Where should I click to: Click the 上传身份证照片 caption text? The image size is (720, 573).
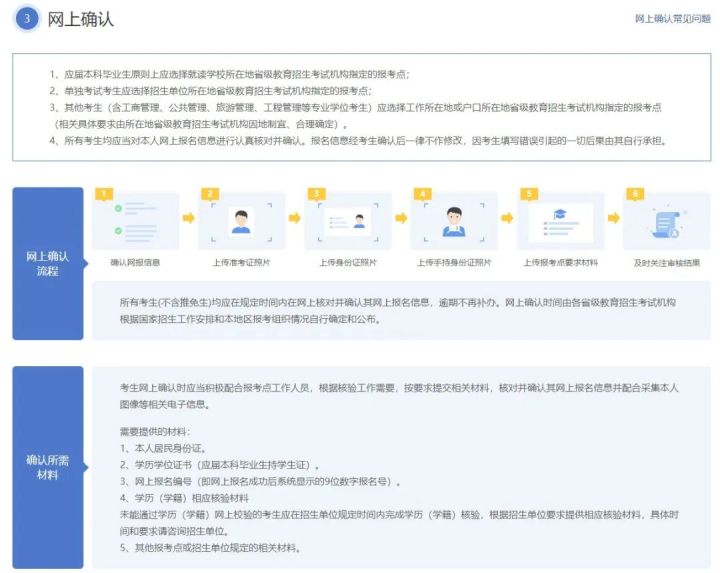(347, 263)
